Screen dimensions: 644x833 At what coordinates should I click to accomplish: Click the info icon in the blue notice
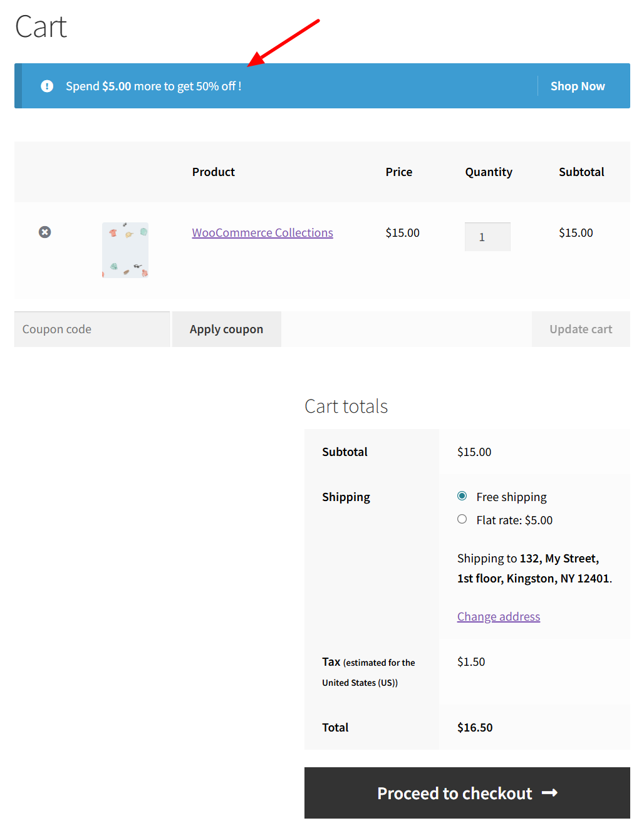point(47,86)
